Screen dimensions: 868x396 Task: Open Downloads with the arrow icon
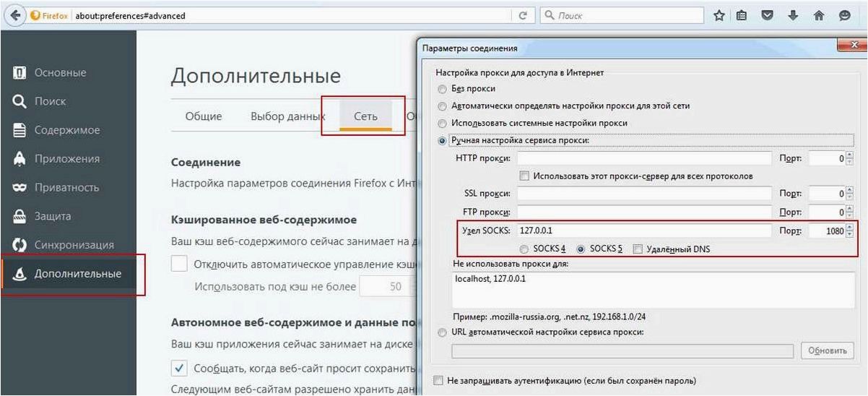coord(793,15)
